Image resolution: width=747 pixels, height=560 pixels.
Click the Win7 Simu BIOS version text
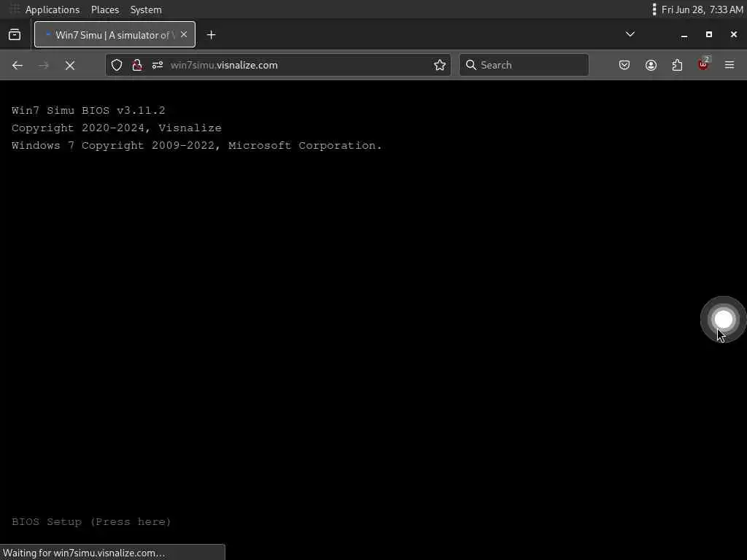click(88, 111)
